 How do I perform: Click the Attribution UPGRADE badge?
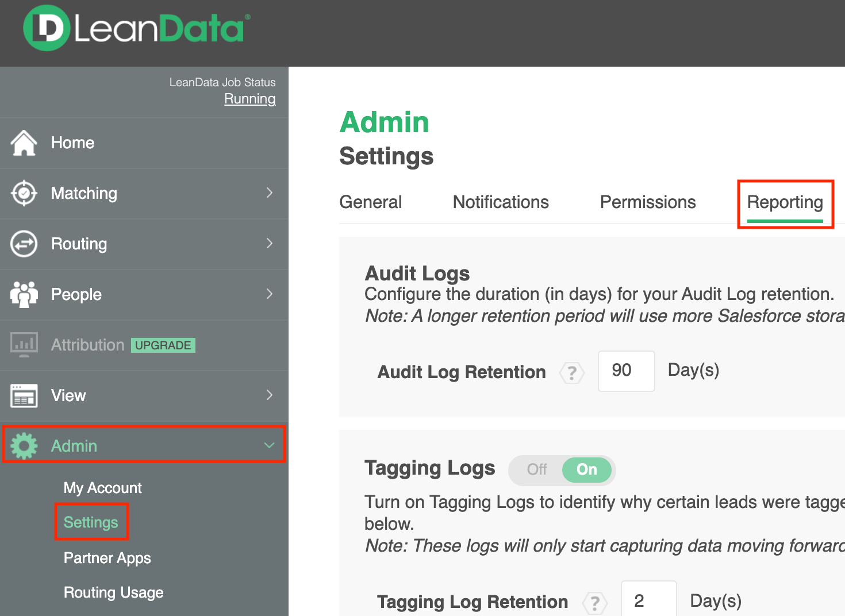click(x=163, y=345)
